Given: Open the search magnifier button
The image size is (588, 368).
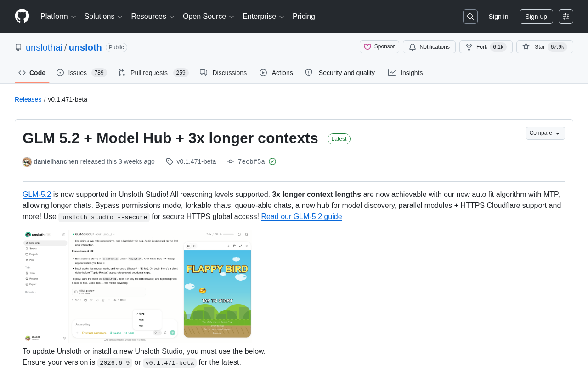Looking at the screenshot, I should click(x=470, y=17).
